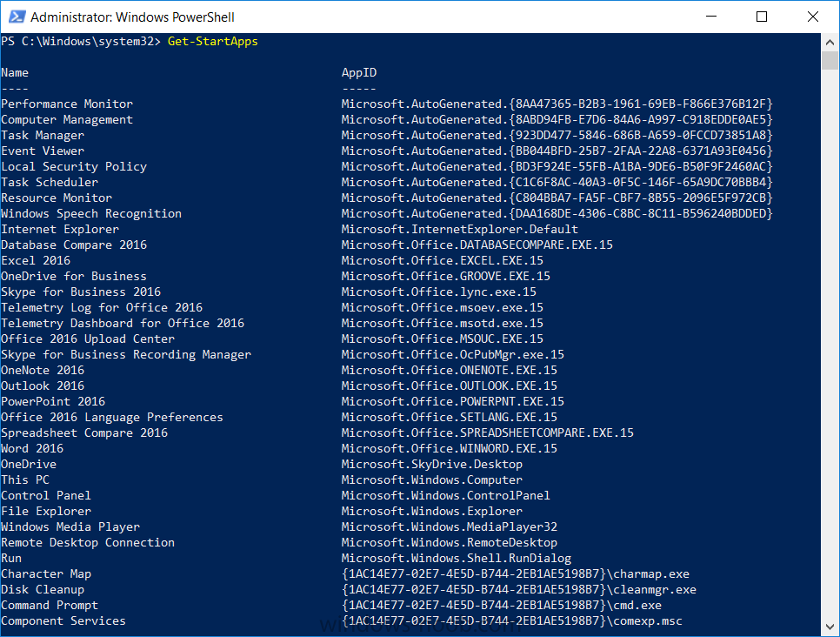The height and width of the screenshot is (637, 840).
Task: Click the Microsoft.Windows.MediaPlayer32 AppID
Action: 450,526
